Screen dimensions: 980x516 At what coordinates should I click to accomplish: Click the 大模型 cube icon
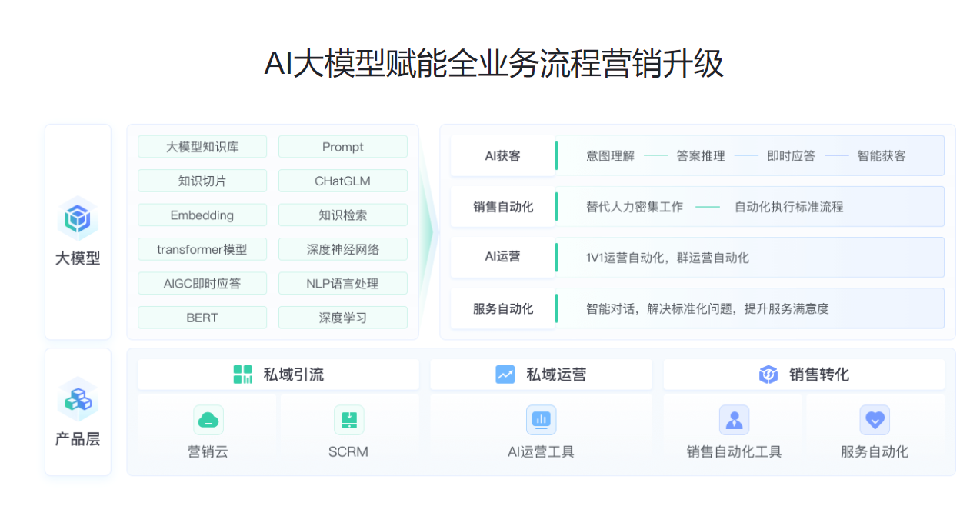click(78, 218)
